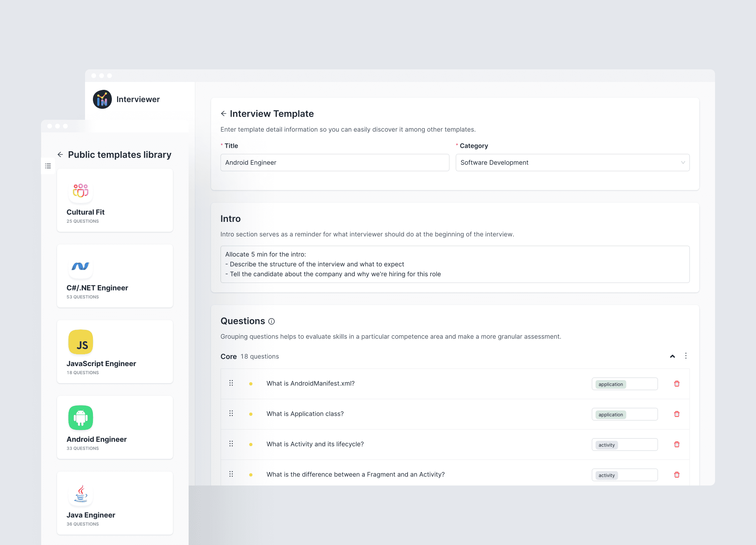Open Core group three-dot options menu

click(x=686, y=356)
